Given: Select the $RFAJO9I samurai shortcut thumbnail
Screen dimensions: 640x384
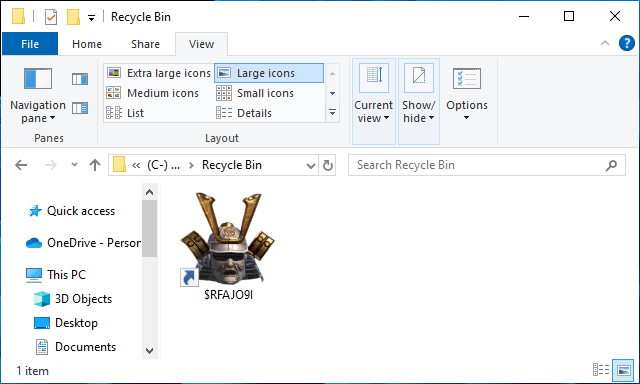Looking at the screenshot, I should [x=228, y=239].
